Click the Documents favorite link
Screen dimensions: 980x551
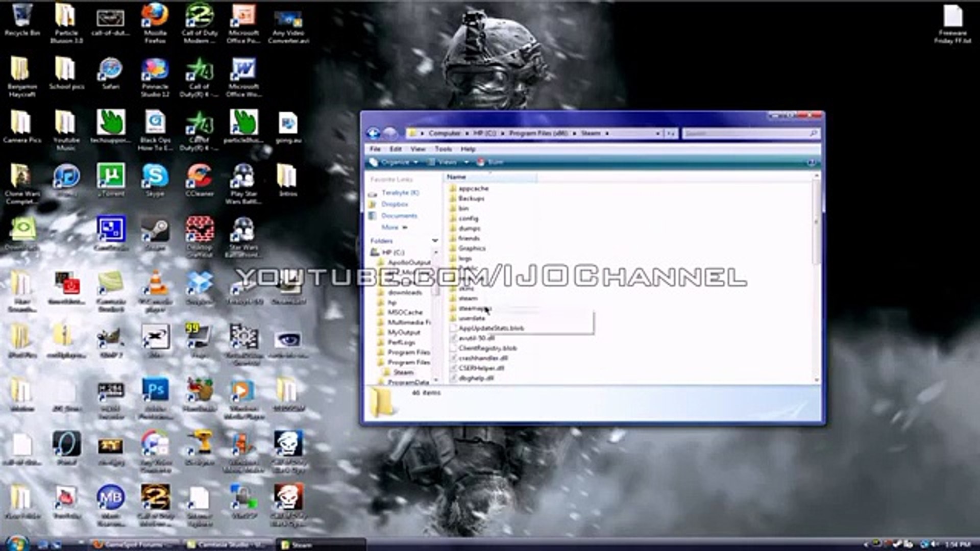point(399,216)
